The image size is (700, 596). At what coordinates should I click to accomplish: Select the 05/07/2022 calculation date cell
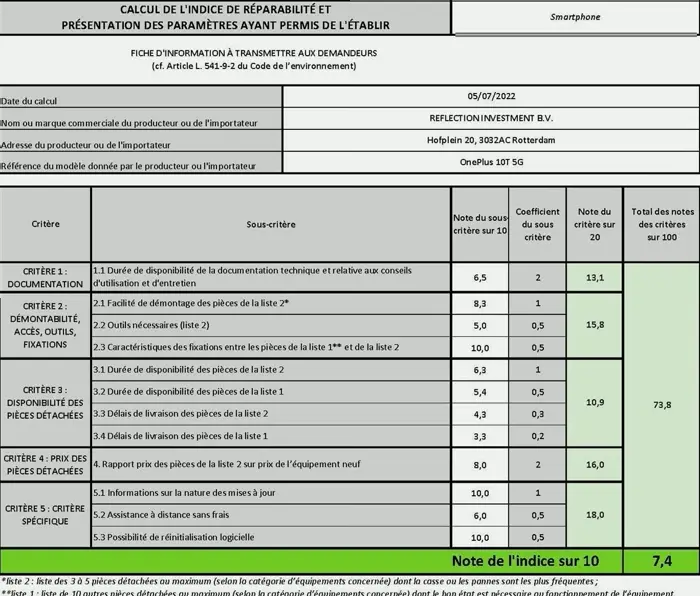[491, 96]
